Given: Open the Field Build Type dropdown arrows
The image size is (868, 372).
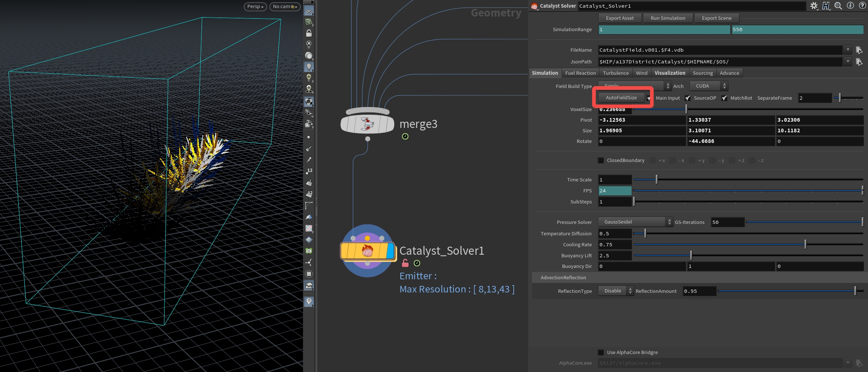Looking at the screenshot, I should click(668, 86).
